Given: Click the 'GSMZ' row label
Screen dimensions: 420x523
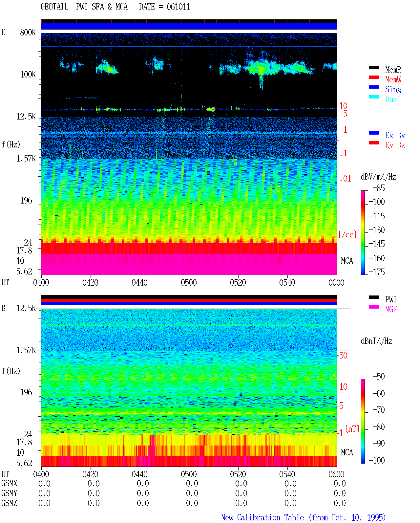Looking at the screenshot, I should tap(9, 503).
